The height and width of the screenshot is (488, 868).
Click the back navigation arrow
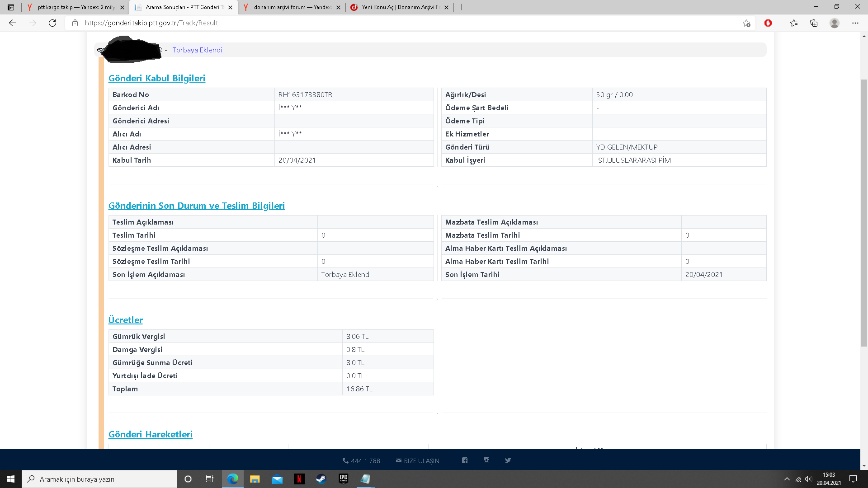(13, 23)
